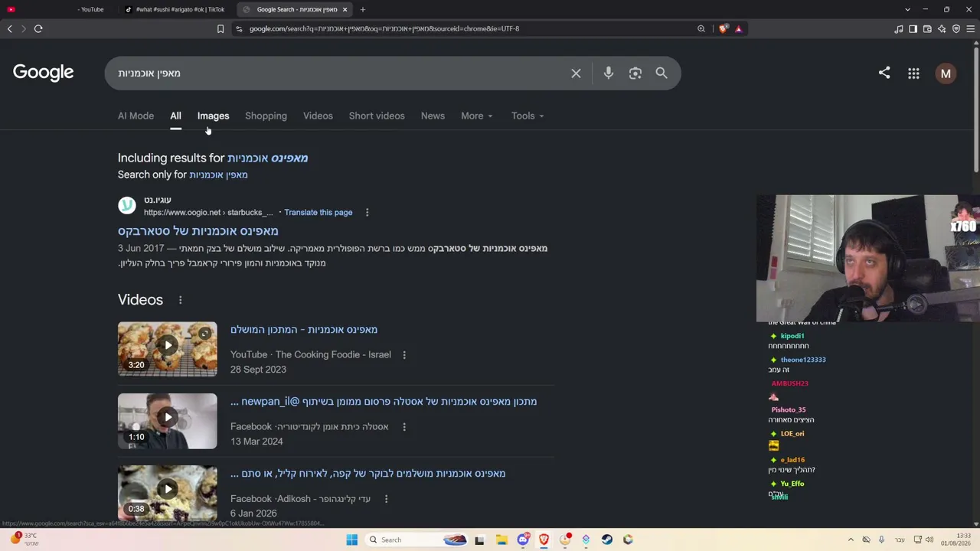This screenshot has height=551, width=980.
Task: Open options beside the Videos heading
Action: click(180, 300)
